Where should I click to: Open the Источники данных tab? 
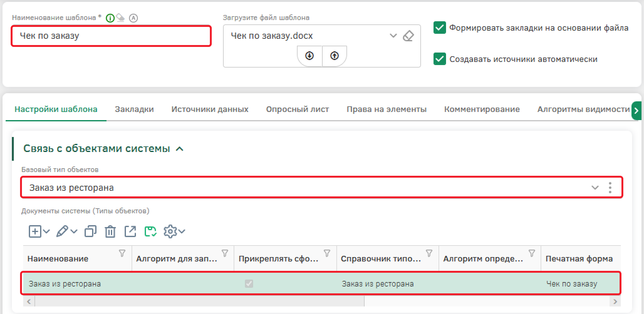(210, 109)
